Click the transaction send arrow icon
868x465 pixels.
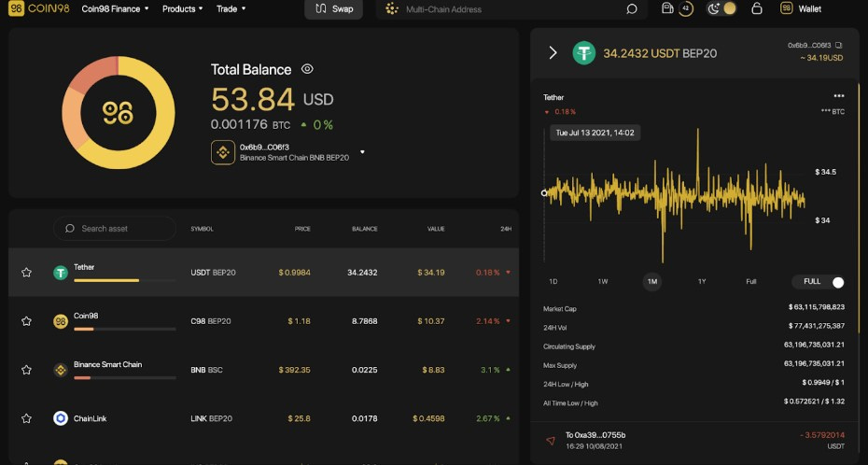coord(551,441)
